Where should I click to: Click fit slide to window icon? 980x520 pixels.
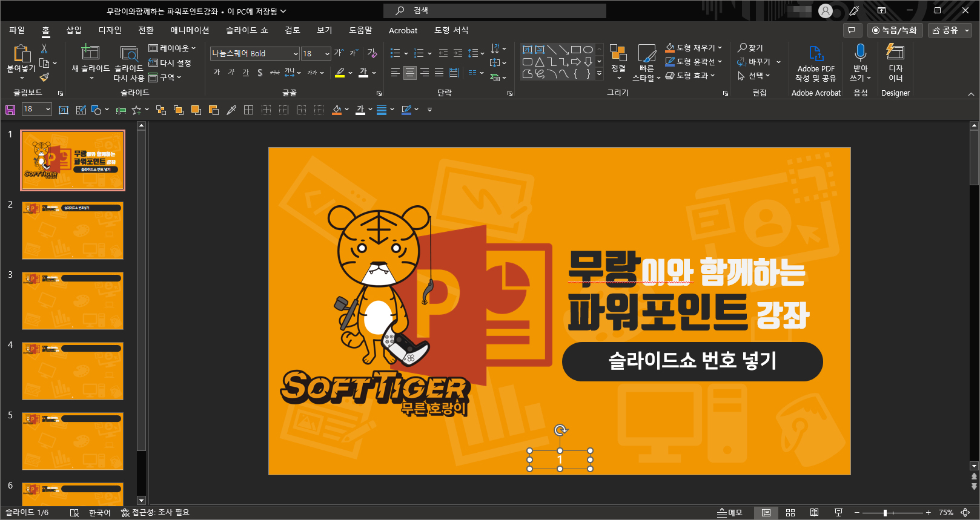click(x=965, y=513)
